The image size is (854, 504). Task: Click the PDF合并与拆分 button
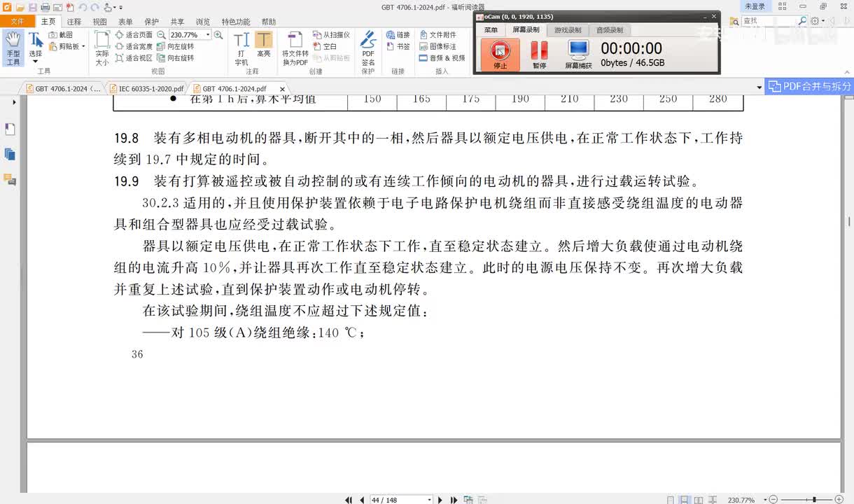click(x=810, y=86)
